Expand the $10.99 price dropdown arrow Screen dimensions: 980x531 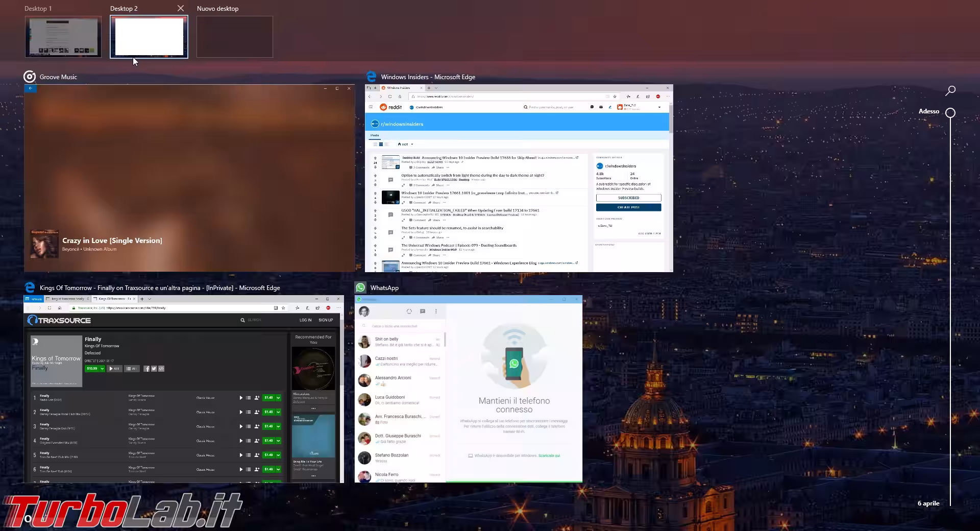tap(102, 369)
